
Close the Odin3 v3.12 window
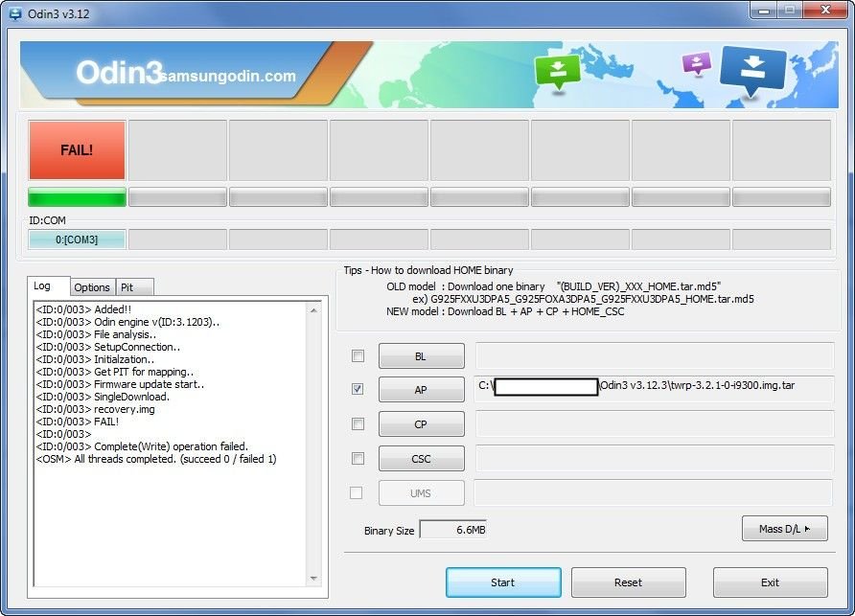pos(825,11)
